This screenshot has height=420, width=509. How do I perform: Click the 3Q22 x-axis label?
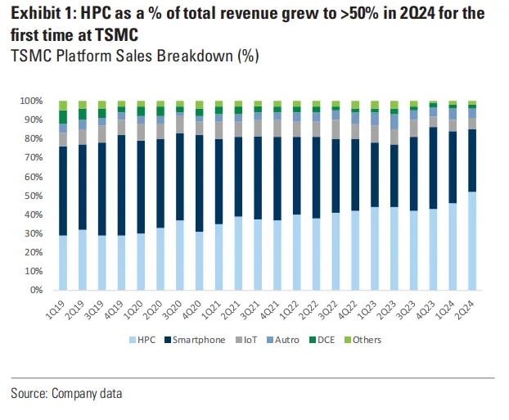pos(328,310)
